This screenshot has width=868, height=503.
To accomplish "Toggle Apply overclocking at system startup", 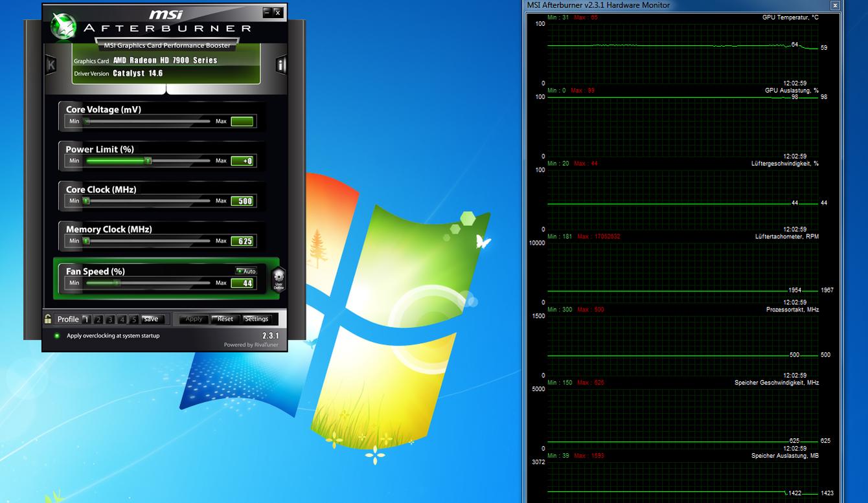I will [57, 336].
